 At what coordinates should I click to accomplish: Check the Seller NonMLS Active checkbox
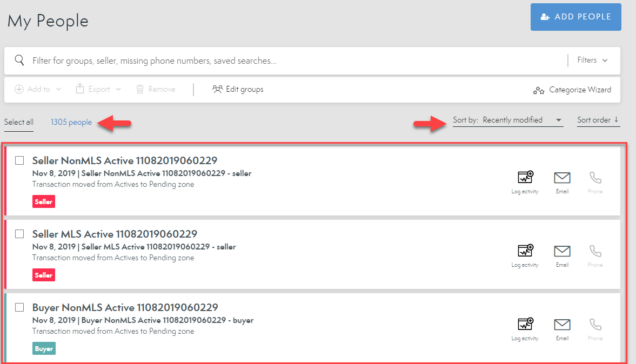point(19,160)
